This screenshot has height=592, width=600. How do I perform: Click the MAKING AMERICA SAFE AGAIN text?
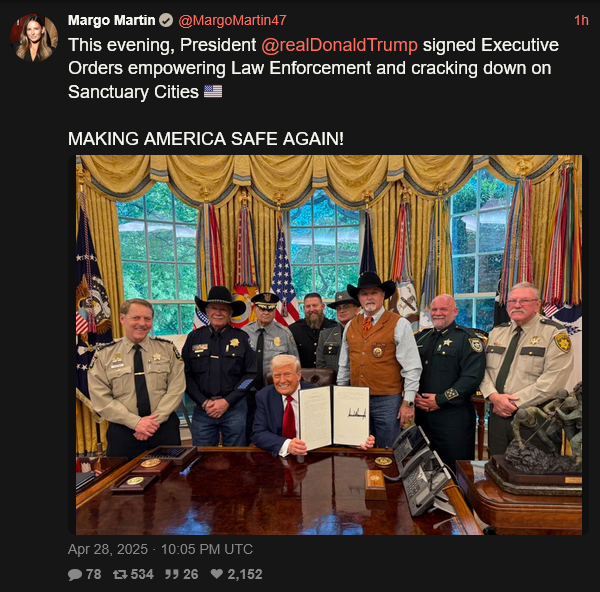tap(206, 139)
